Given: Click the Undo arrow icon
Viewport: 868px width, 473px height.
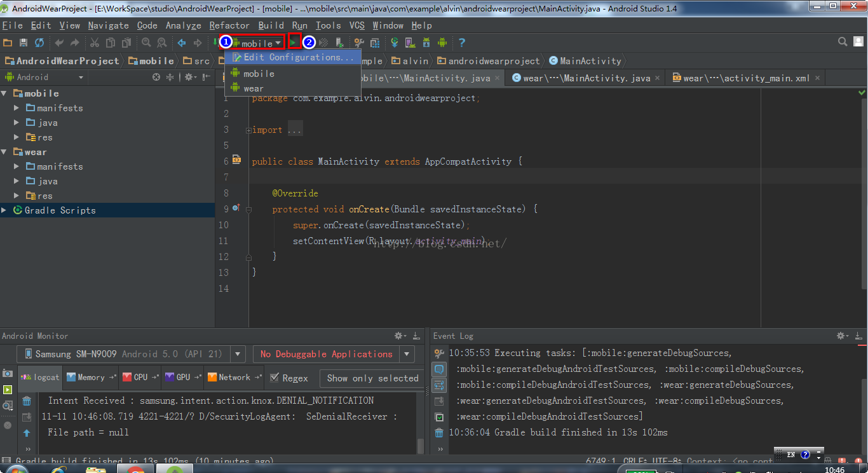Looking at the screenshot, I should coord(60,43).
